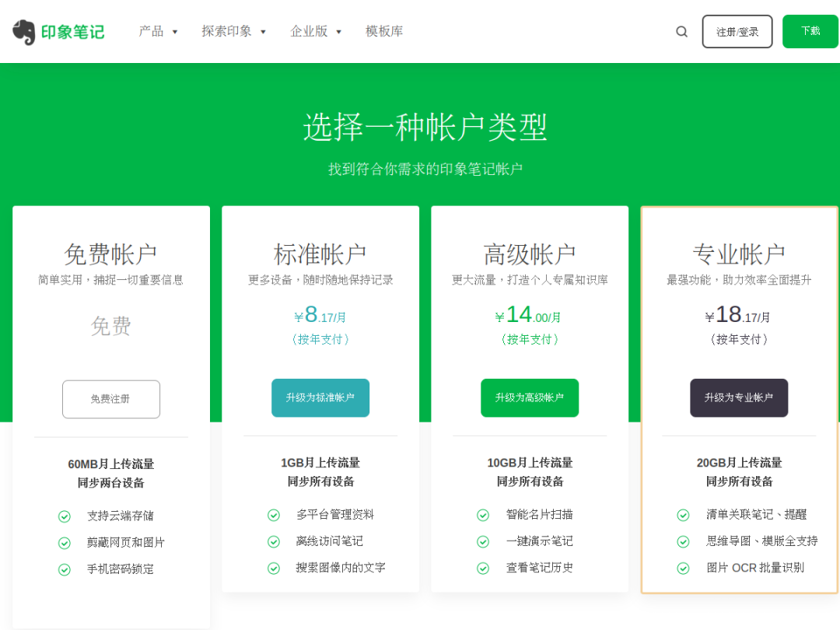Click the 20GB月上传流量 text
840x630 pixels.
tap(739, 463)
